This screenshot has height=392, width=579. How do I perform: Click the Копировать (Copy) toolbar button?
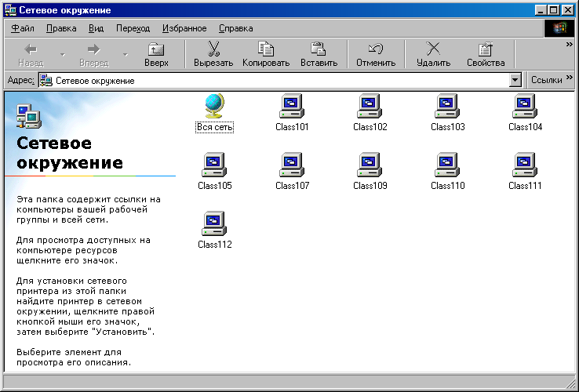click(266, 54)
